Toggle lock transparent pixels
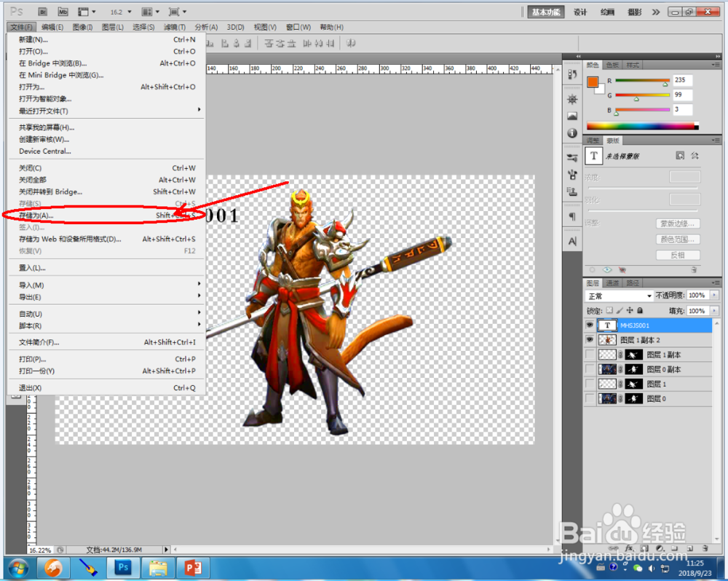 coord(609,310)
